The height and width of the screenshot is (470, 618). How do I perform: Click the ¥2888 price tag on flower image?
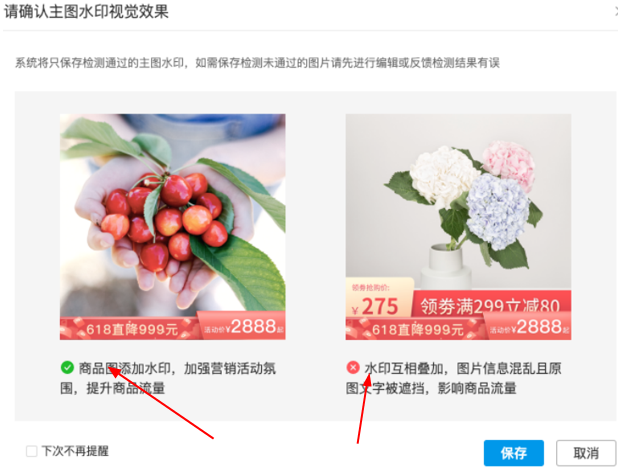tap(529, 326)
